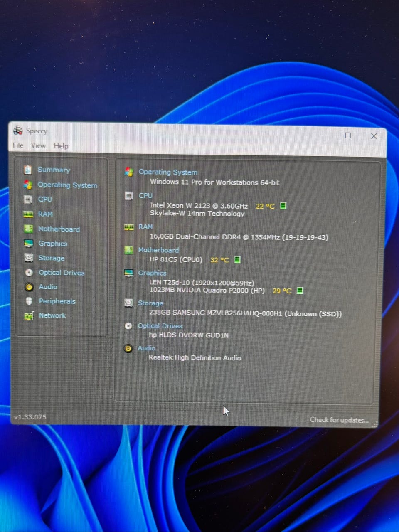Click the Speccy logo in title bar
Screen dimensions: 399x532
coord(18,131)
